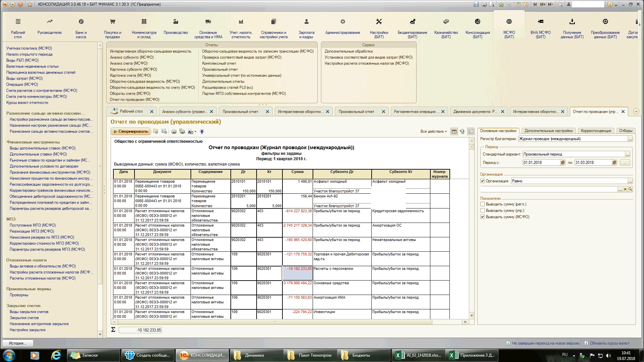Image resolution: width=644 pixels, height=362 pixels.
Task: Click the lightbulb icon in report toolbar
Action: pyautogui.click(x=202, y=132)
